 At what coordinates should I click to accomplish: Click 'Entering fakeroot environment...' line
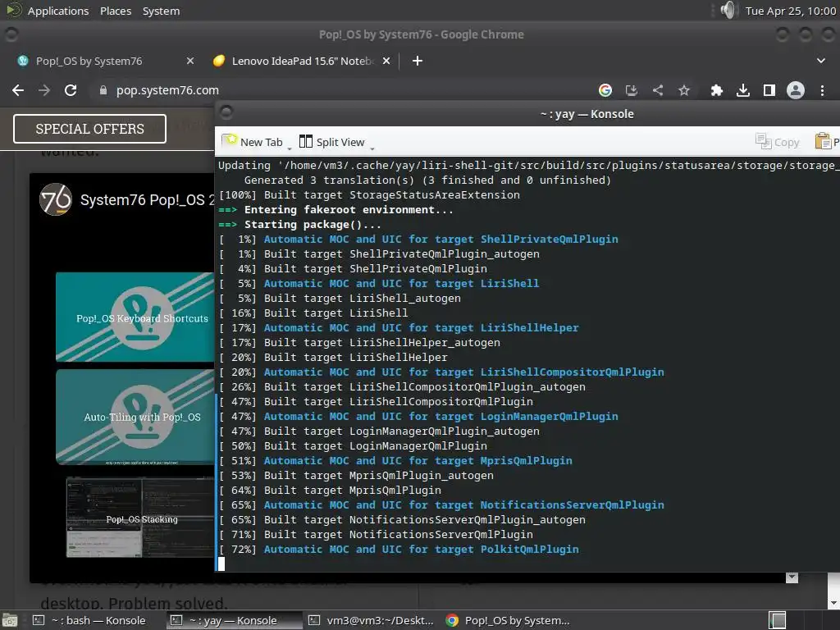[x=348, y=210]
